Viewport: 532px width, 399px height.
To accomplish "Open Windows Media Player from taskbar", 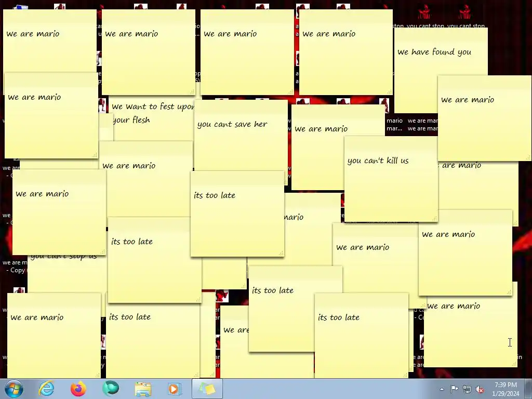I will (x=175, y=389).
